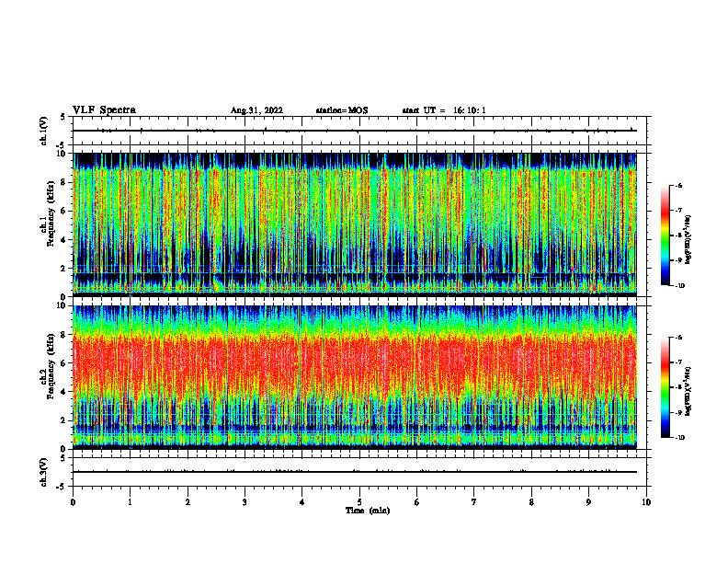The image size is (728, 563).
Task: Click the "4" tick on the time axis
Action: pyautogui.click(x=301, y=502)
